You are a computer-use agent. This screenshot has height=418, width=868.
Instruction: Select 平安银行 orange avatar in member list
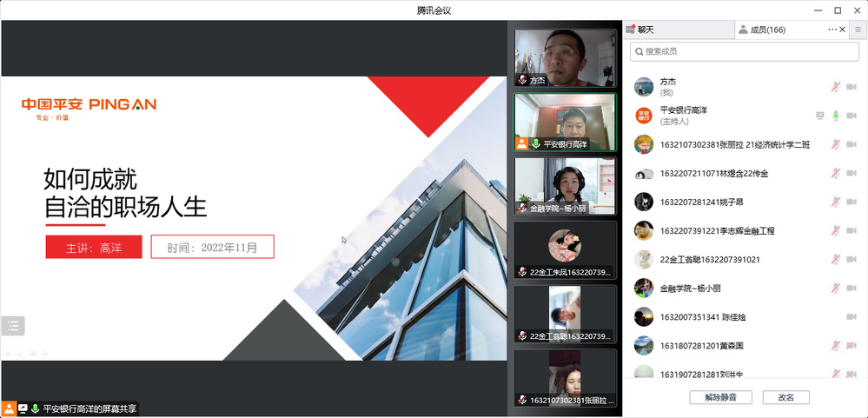coord(644,116)
